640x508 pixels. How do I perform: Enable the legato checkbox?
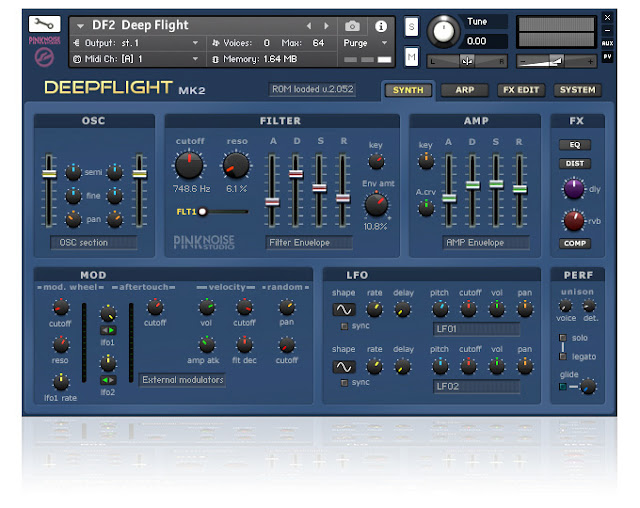point(563,356)
